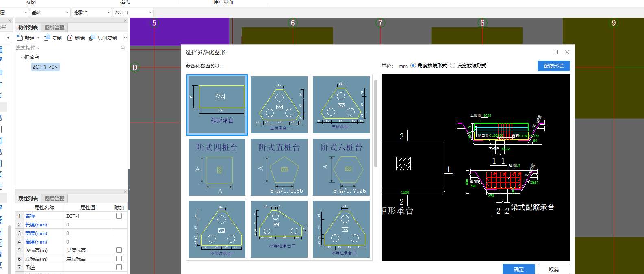Screen dimensions: 644x274
Task: Close the 属性列表 panel
Action: tap(125, 191)
